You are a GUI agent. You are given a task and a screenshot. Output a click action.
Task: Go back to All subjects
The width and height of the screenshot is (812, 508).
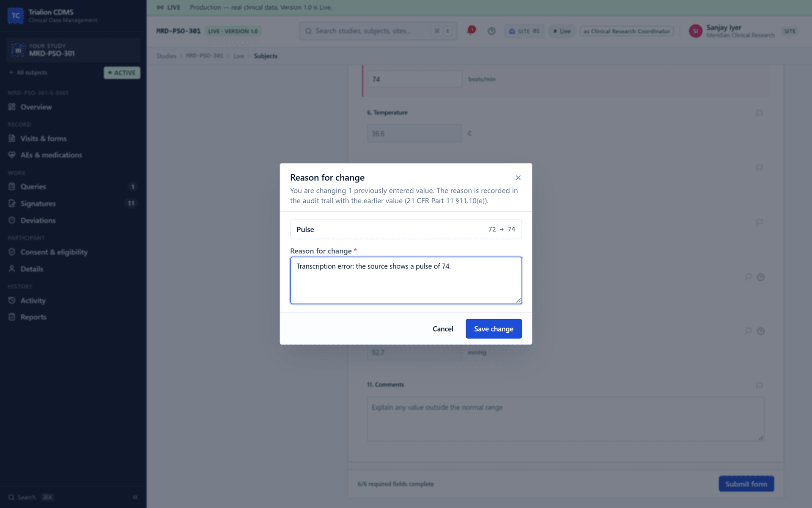28,72
